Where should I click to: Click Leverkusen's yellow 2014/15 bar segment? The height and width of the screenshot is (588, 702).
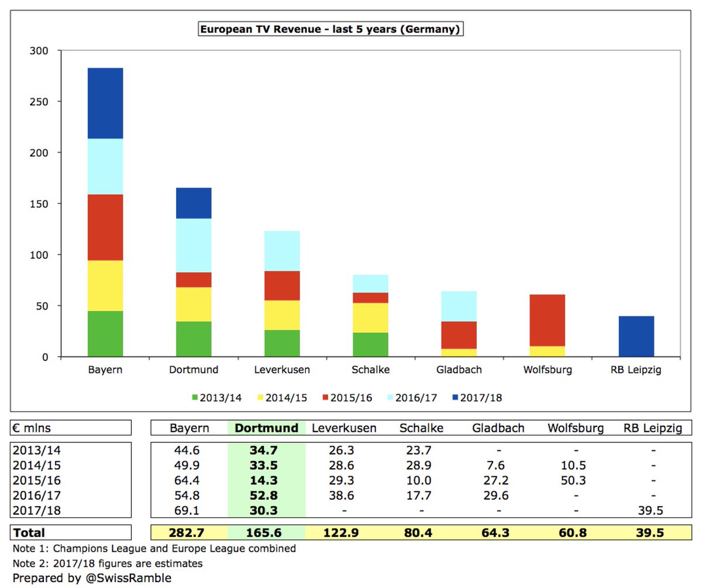click(282, 315)
